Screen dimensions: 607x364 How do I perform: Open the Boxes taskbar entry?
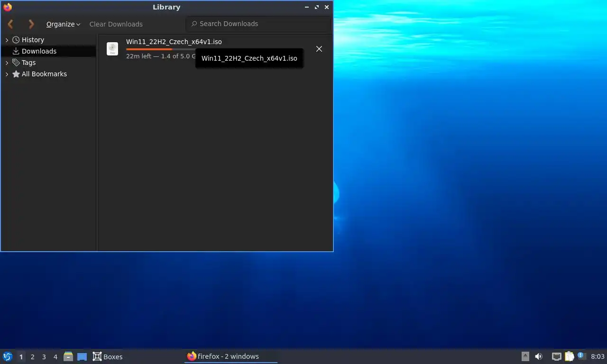tap(108, 356)
